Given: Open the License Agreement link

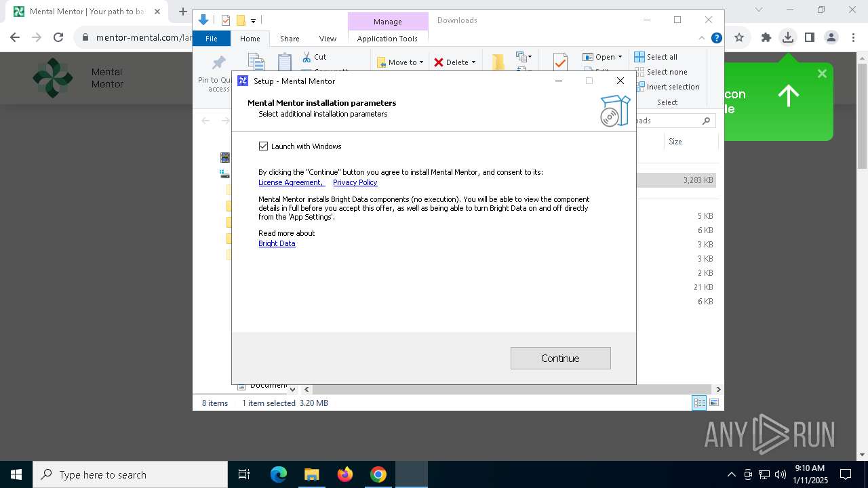Looking at the screenshot, I should point(292,182).
